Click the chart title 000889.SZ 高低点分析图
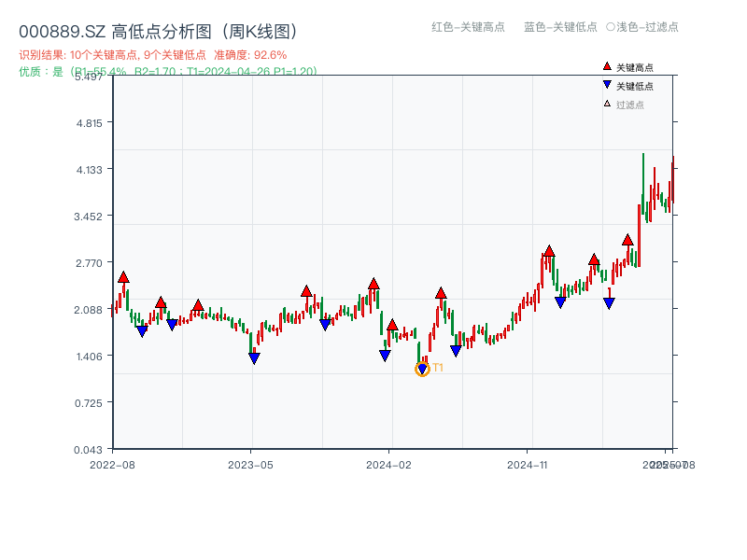The height and width of the screenshot is (560, 747). [x=158, y=32]
